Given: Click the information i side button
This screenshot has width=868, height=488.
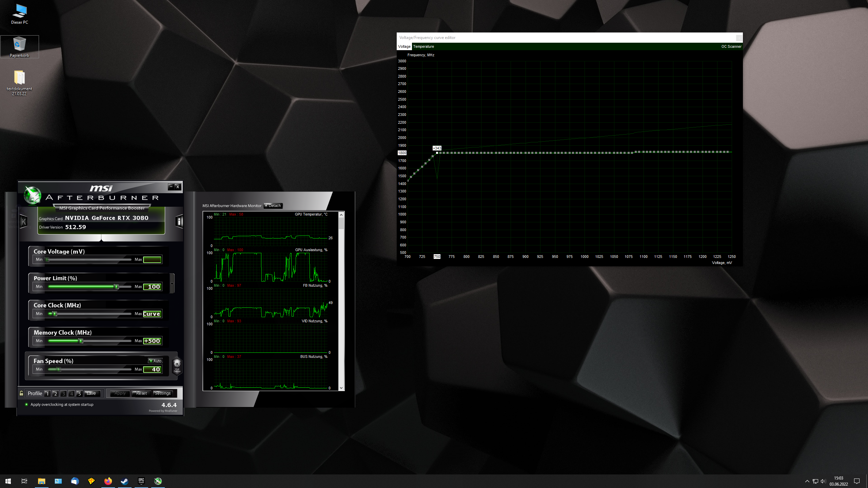Looking at the screenshot, I should (179, 222).
